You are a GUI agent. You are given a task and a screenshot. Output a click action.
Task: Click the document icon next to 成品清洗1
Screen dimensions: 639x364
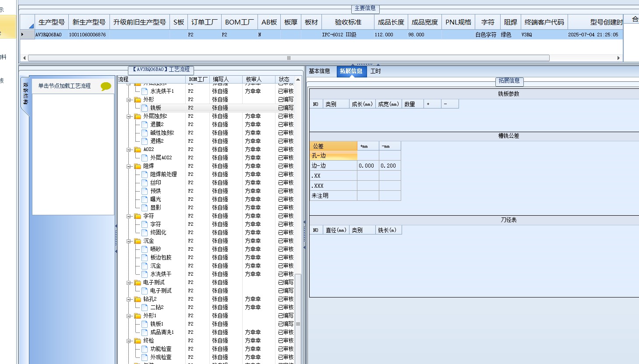point(145,332)
